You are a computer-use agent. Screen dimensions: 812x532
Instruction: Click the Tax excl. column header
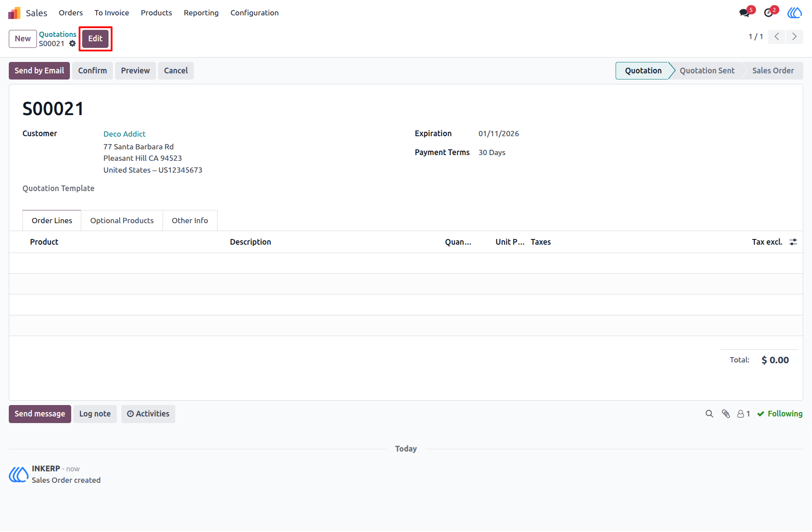tap(767, 242)
